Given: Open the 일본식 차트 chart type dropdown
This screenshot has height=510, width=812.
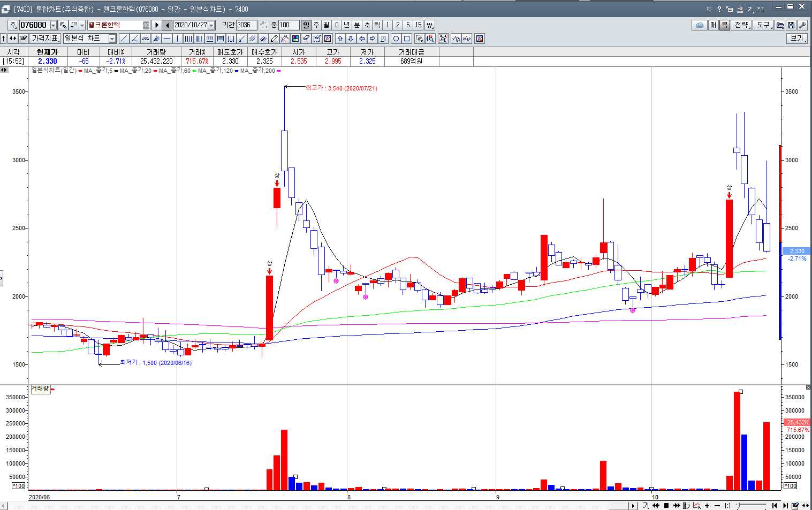Looking at the screenshot, I should [x=112, y=39].
